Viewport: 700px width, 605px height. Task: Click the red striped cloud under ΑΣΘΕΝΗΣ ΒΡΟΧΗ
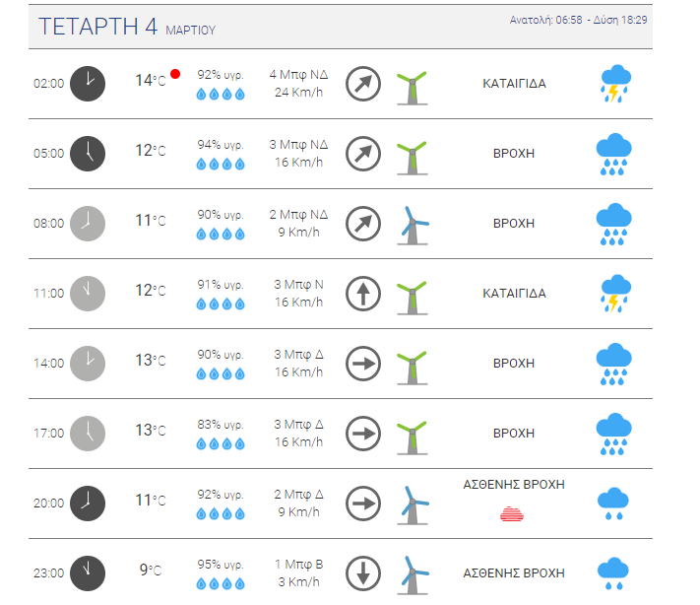pos(512,513)
